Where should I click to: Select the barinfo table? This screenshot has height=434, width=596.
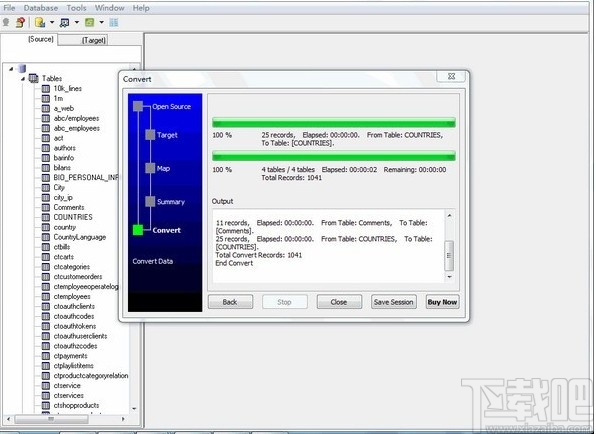[63, 158]
